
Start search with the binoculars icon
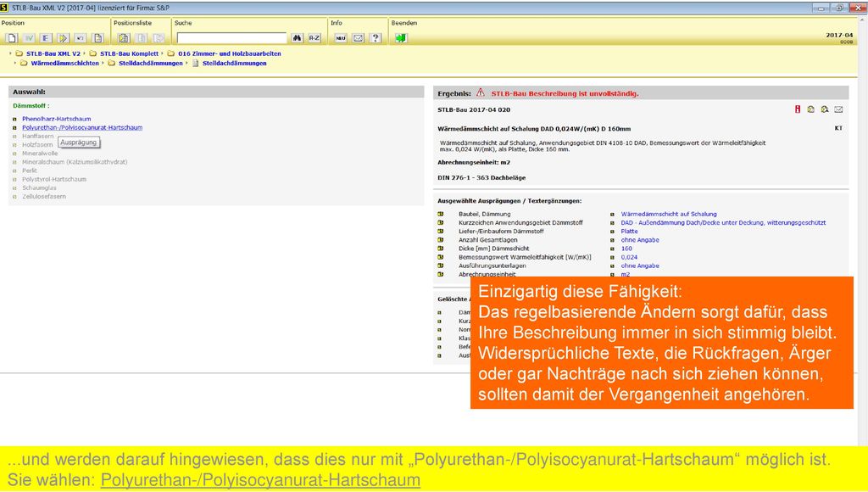[298, 38]
